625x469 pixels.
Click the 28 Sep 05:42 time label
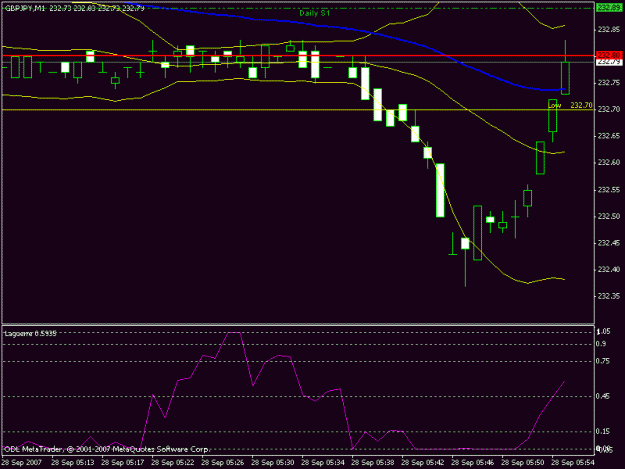tap(423, 462)
